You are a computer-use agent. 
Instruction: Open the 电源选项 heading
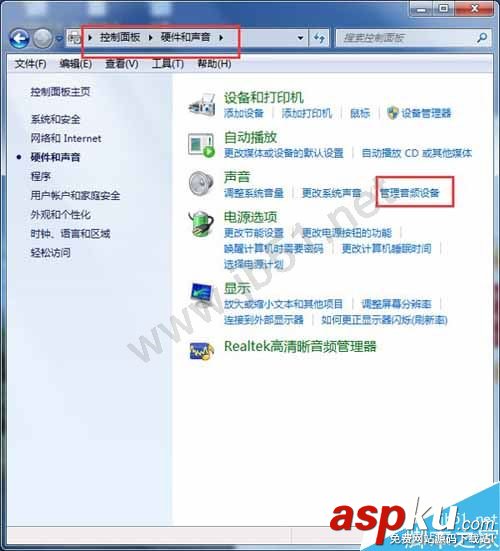[x=251, y=217]
